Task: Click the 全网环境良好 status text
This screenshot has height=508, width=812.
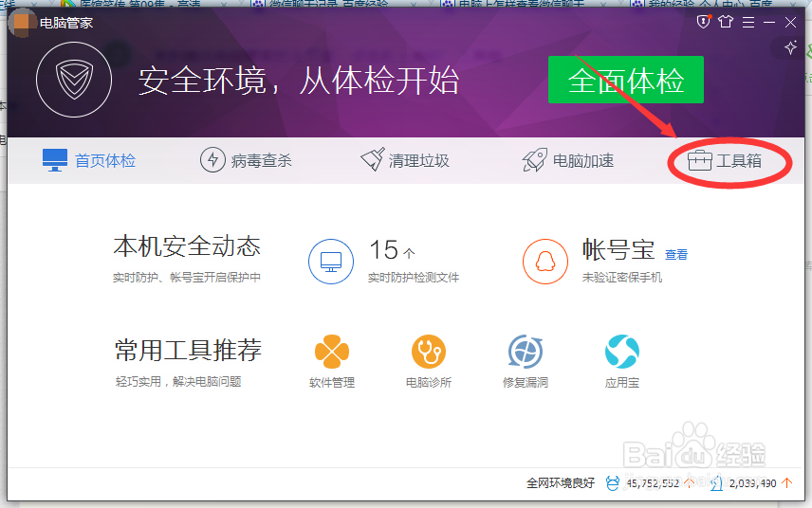Action: tap(561, 483)
